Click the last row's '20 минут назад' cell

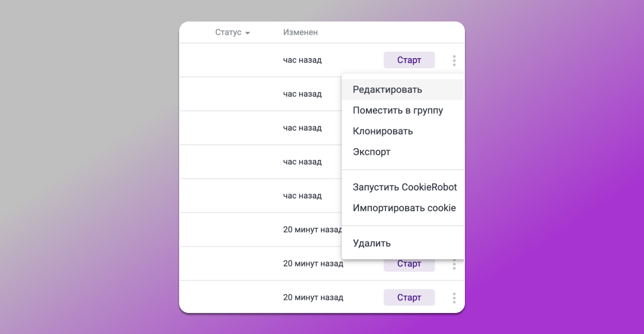click(313, 297)
